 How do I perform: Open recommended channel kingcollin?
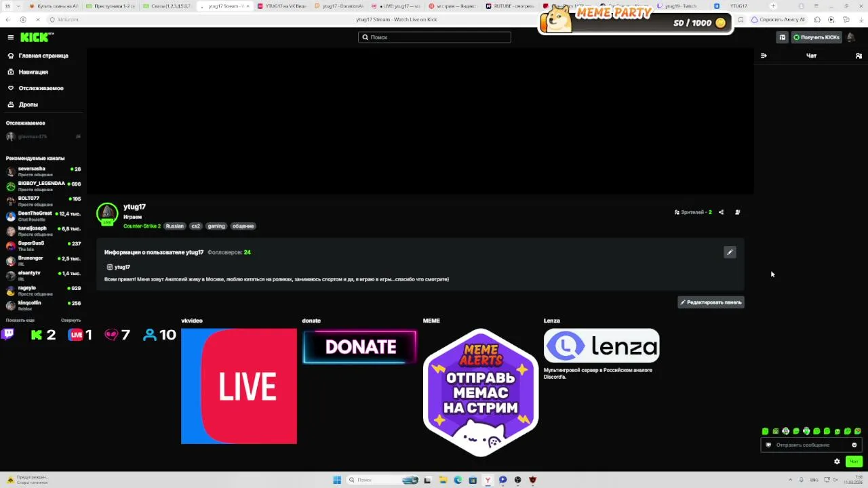(43, 306)
